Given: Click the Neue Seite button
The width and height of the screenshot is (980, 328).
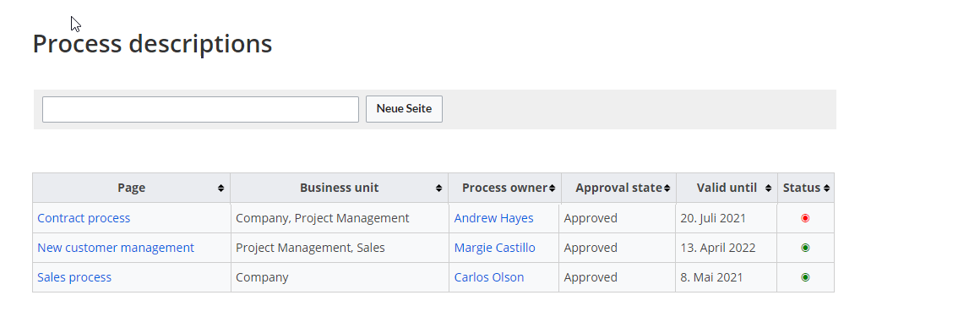Looking at the screenshot, I should [x=404, y=109].
